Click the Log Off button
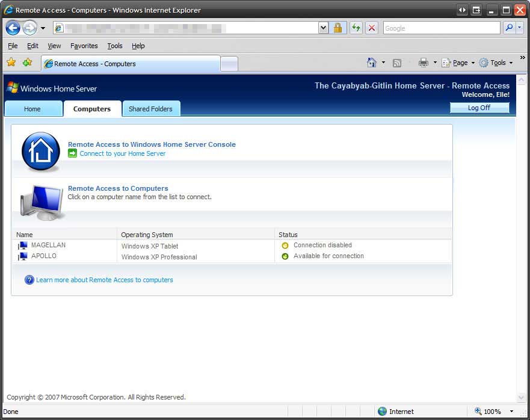Viewport: 530px width, 420px height. [x=479, y=107]
